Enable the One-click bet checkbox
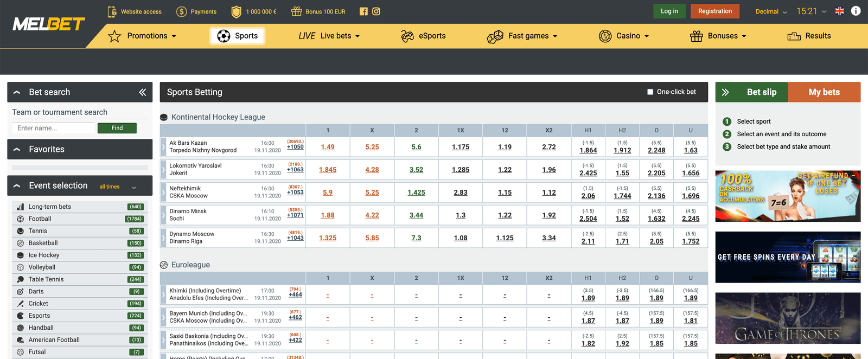 coord(650,92)
